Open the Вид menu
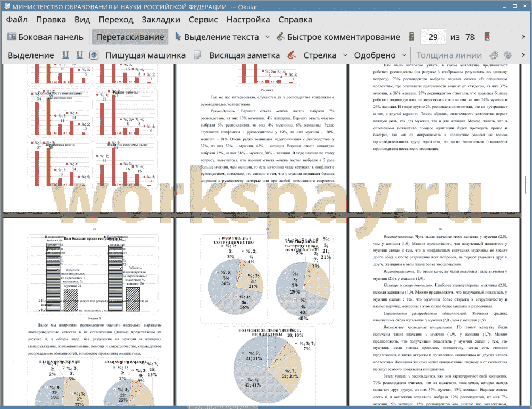Image resolution: width=532 pixels, height=409 pixels. pyautogui.click(x=82, y=20)
